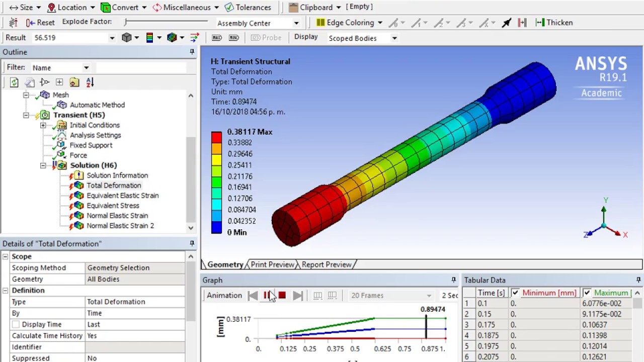Click the edges display cube icon in Result toolbar
The width and height of the screenshot is (644, 362).
click(172, 38)
